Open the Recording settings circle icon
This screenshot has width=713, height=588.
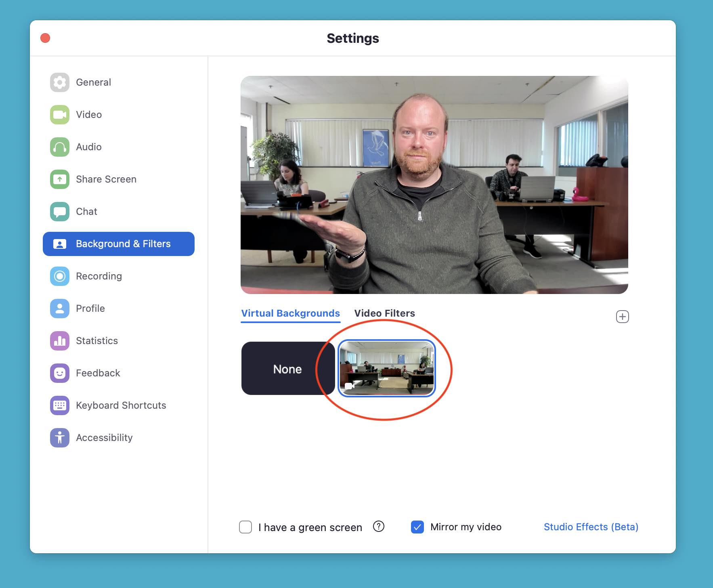tap(60, 276)
